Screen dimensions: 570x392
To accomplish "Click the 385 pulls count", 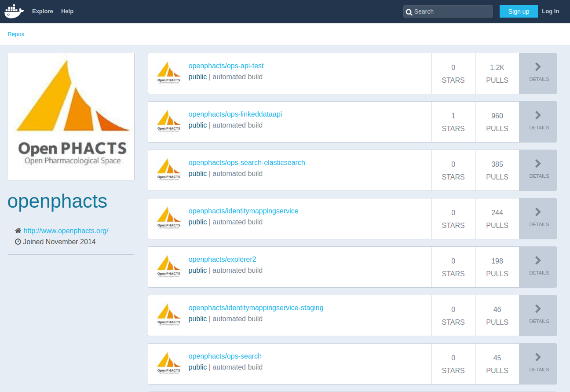I will [x=497, y=165].
